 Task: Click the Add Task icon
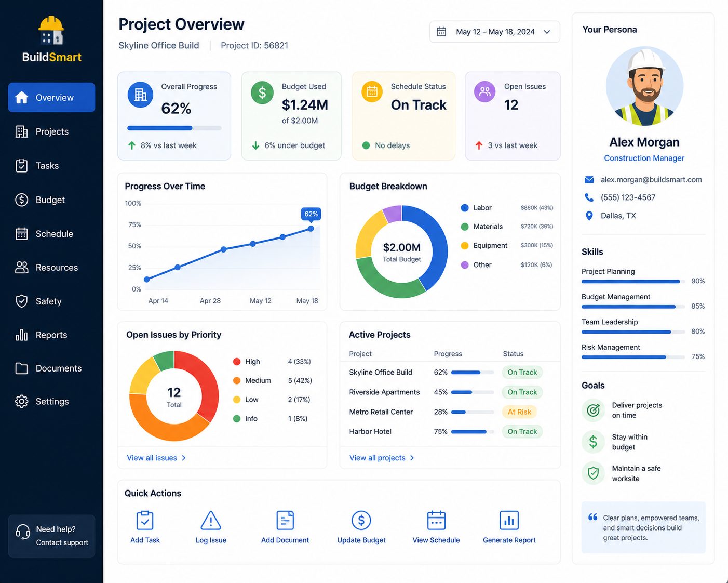click(x=145, y=520)
